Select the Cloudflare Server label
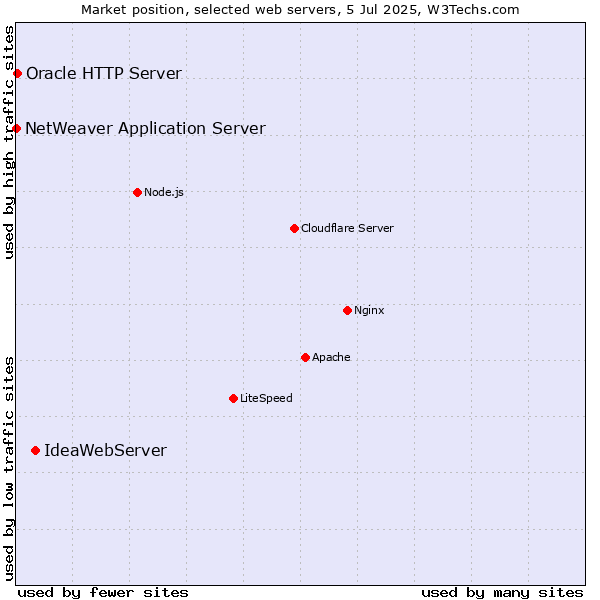Screen dimensions: 600x600 (x=347, y=228)
